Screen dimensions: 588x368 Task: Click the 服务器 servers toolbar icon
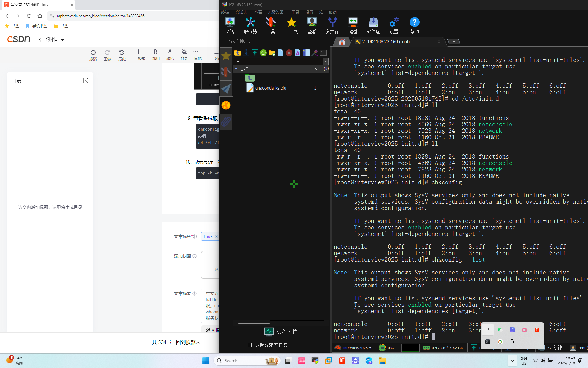[x=250, y=25]
